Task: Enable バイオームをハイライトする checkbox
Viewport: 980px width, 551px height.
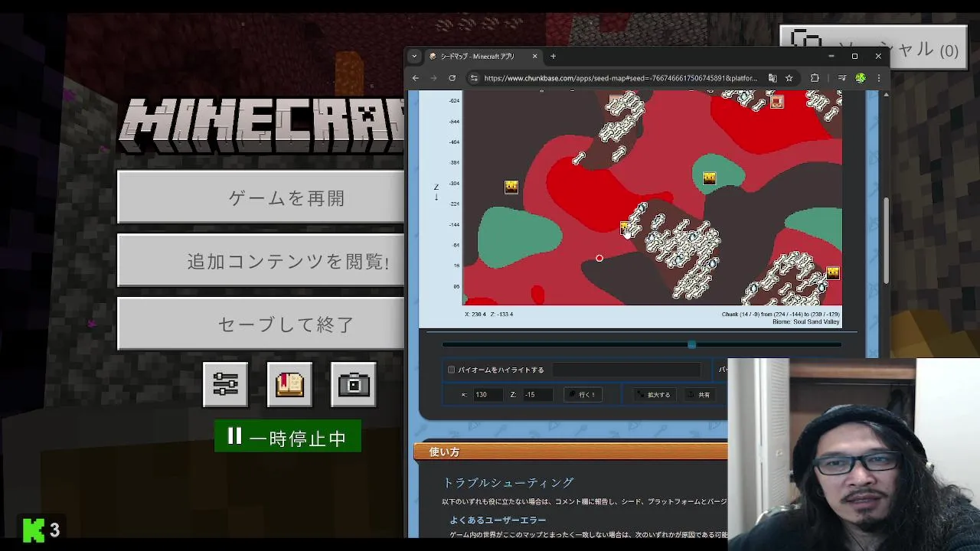Action: click(x=451, y=370)
